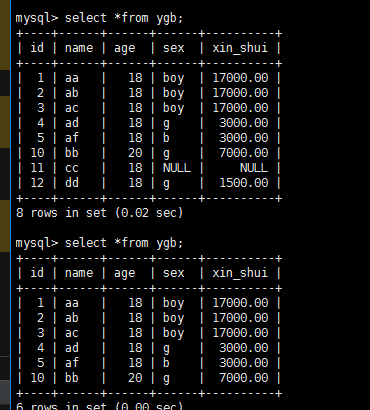The height and width of the screenshot is (410, 370).
Task: Click name 'ad' in the 6-row table
Action: (72, 348)
